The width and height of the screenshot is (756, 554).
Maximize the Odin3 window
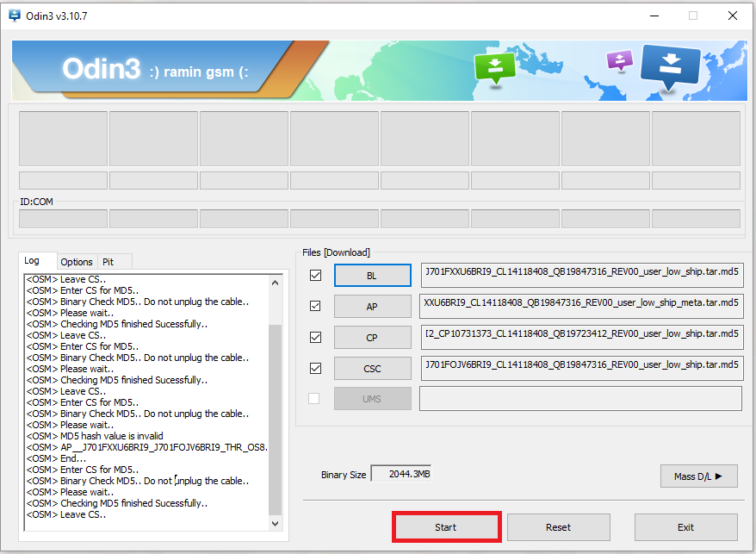(x=693, y=16)
